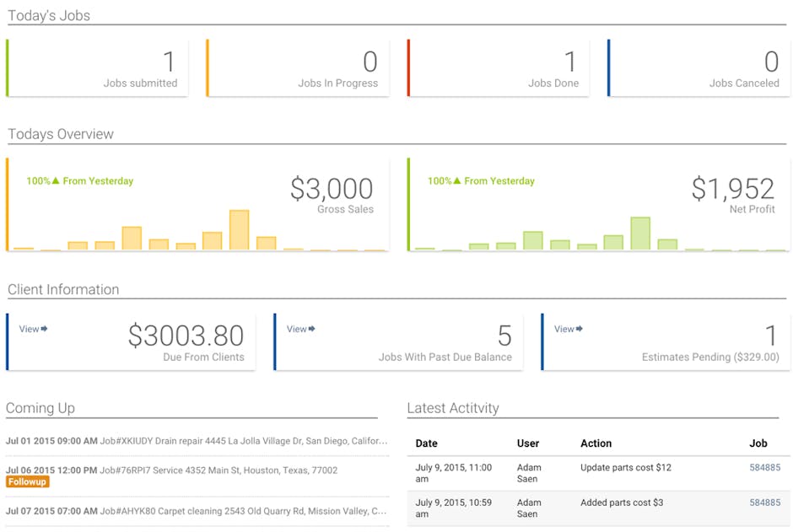Click the green up-triangle in Gross Sales card

click(x=56, y=180)
